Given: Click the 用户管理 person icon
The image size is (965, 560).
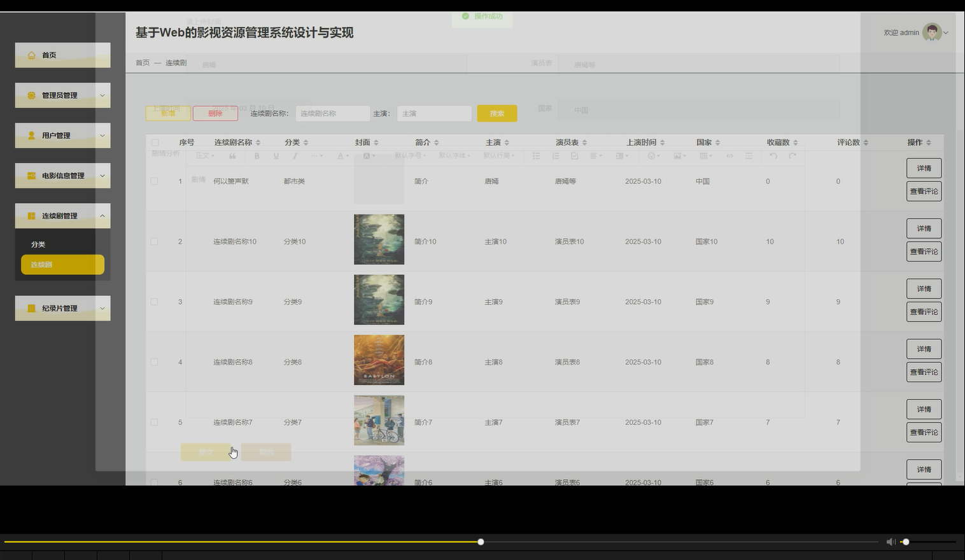Looking at the screenshot, I should pyautogui.click(x=31, y=136).
